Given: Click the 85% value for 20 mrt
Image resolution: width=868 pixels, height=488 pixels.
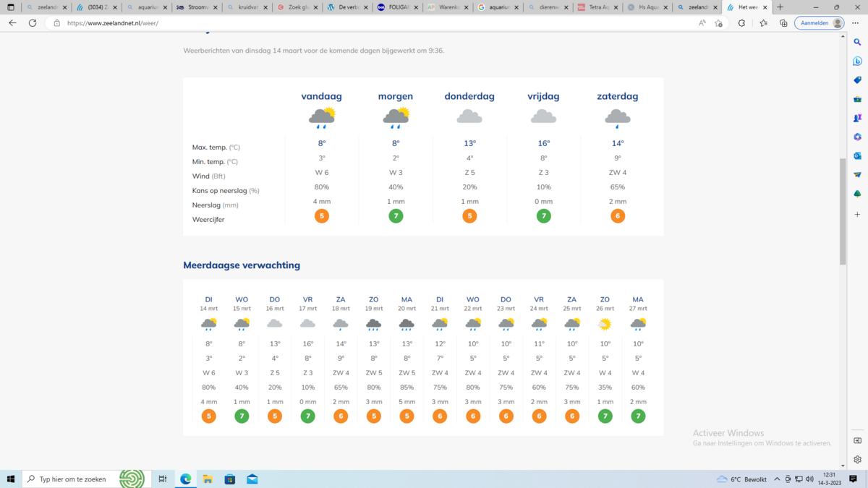Looking at the screenshot, I should (407, 387).
